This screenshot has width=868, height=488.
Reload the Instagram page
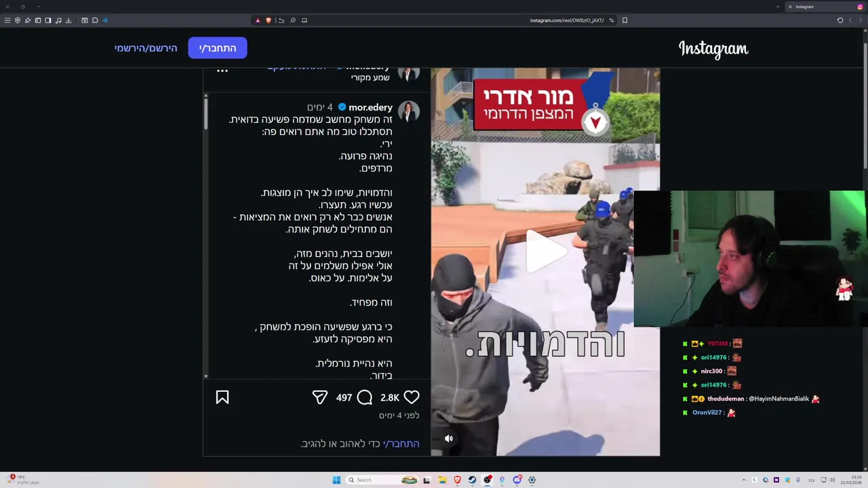click(840, 20)
